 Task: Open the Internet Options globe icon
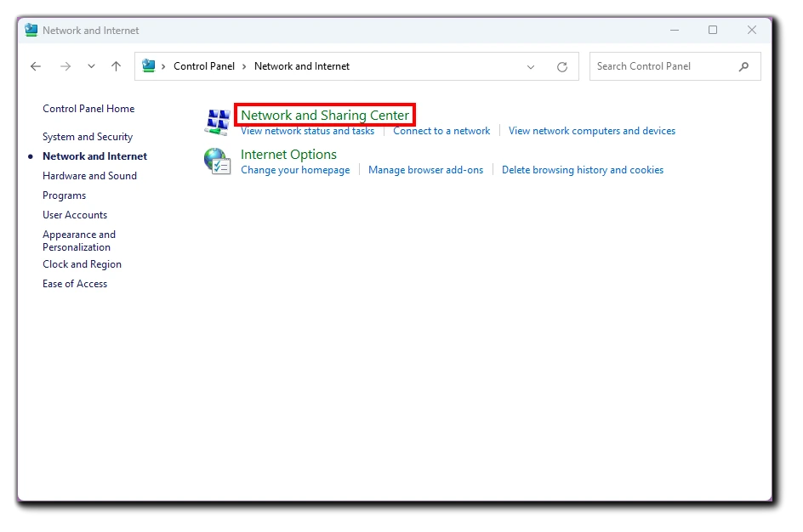coord(217,161)
